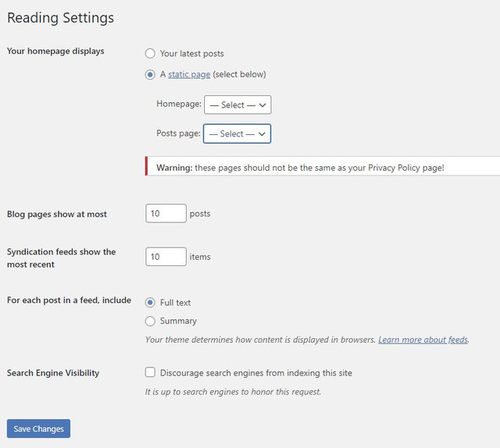Click the 'Syndication feeds show the most recent' label
The image size is (500, 448).
[x=61, y=258]
